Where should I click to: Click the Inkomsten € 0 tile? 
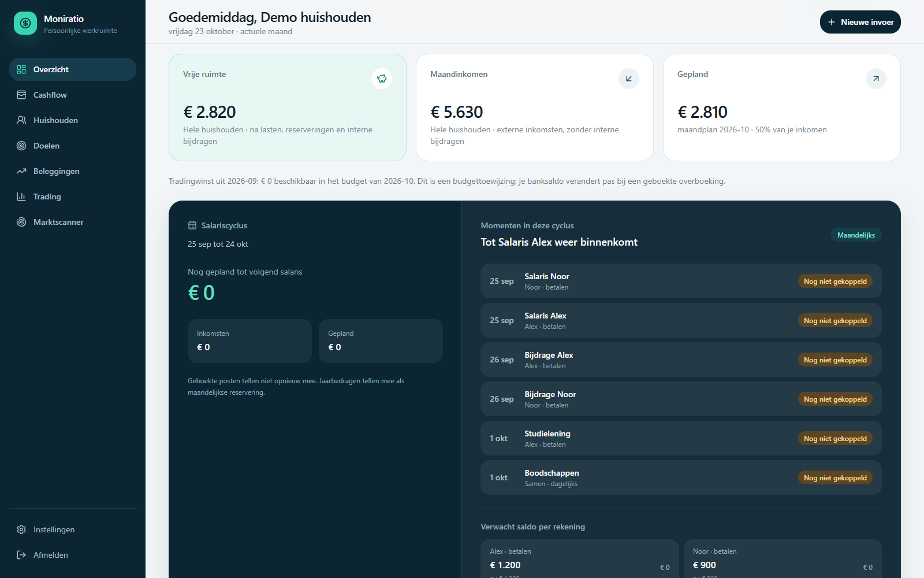click(249, 341)
